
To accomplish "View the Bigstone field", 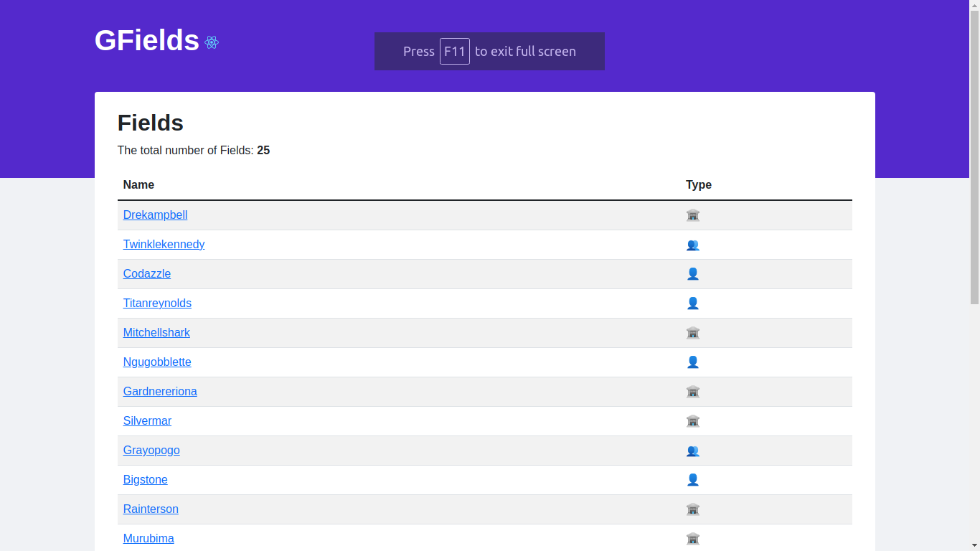I will 145,480.
